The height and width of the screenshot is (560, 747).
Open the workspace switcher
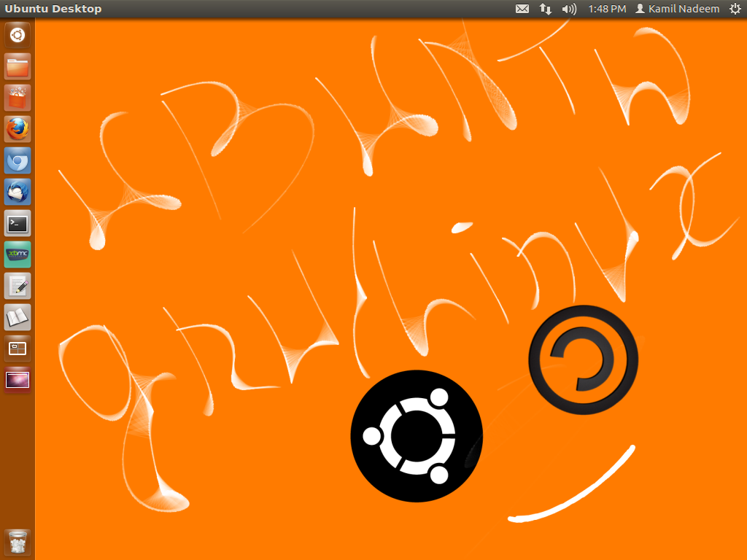click(18, 349)
